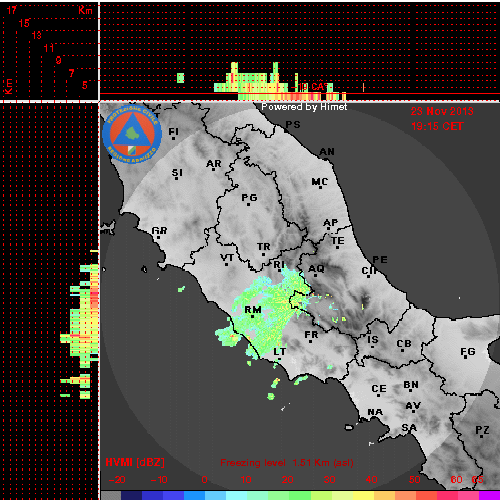Click the GR city marker
This screenshot has height=500, width=500.
point(158,237)
